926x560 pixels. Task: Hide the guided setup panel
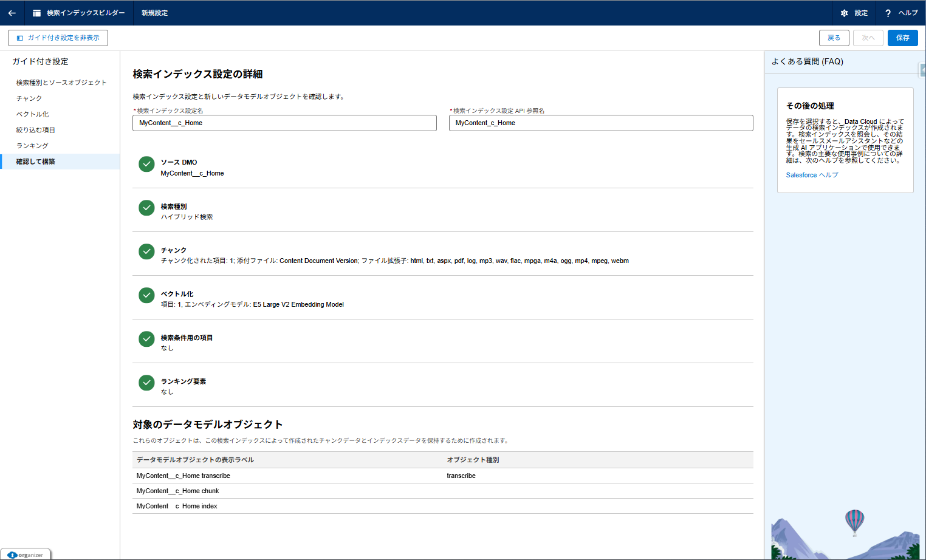coord(58,38)
